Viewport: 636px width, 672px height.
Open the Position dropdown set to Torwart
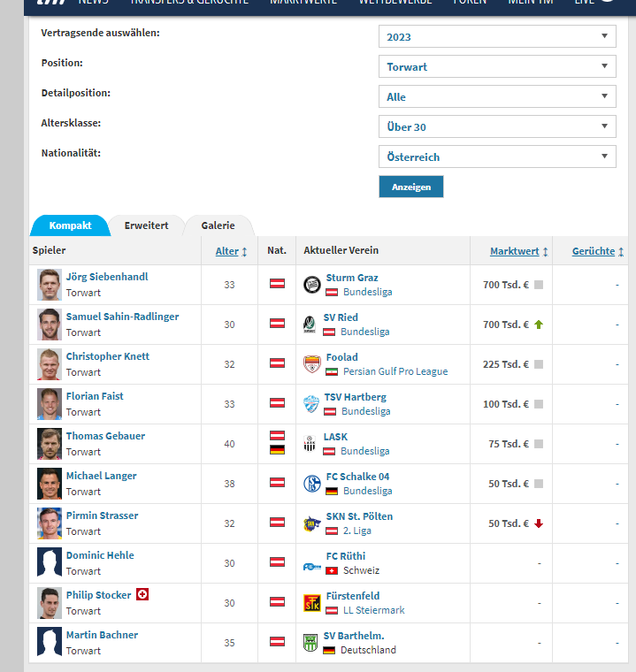[x=497, y=66]
